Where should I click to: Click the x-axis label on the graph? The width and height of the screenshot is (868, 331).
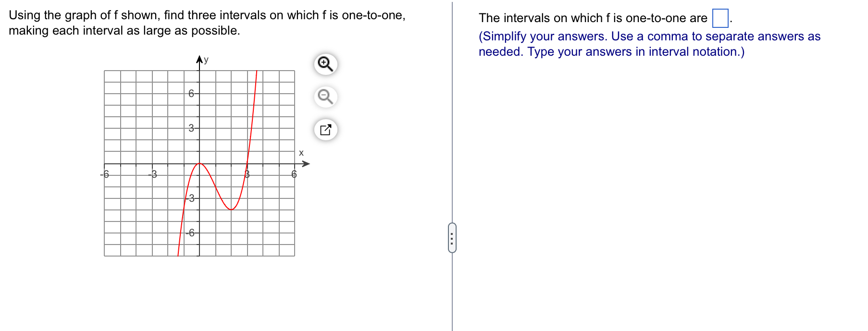click(301, 153)
